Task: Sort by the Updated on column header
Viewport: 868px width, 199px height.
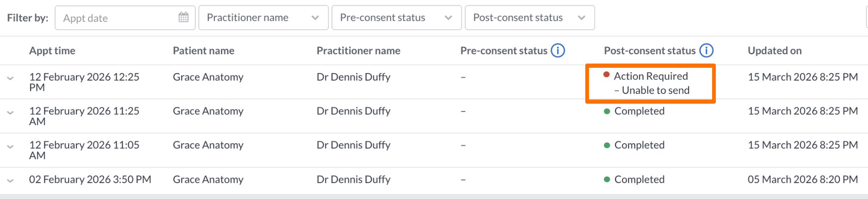Action: [775, 51]
